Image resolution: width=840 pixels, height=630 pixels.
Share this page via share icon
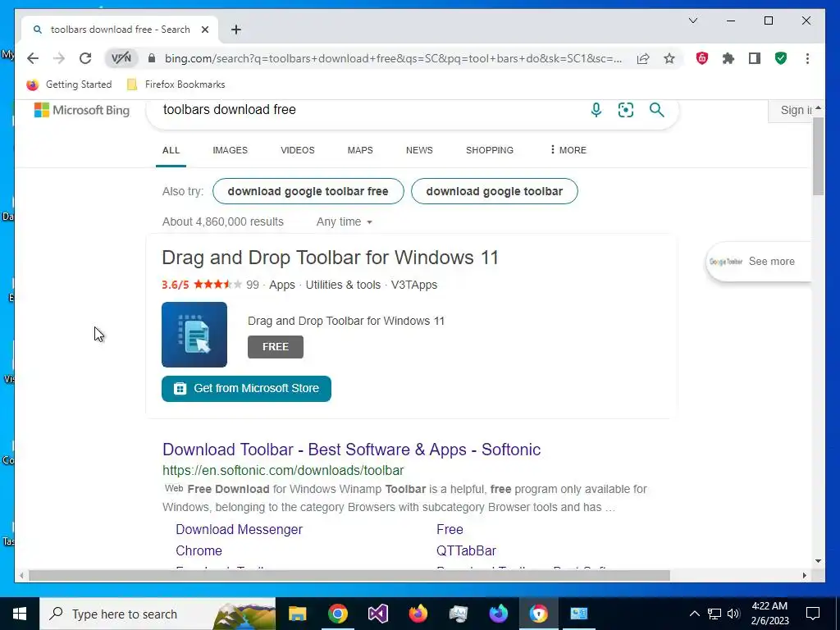pyautogui.click(x=643, y=58)
